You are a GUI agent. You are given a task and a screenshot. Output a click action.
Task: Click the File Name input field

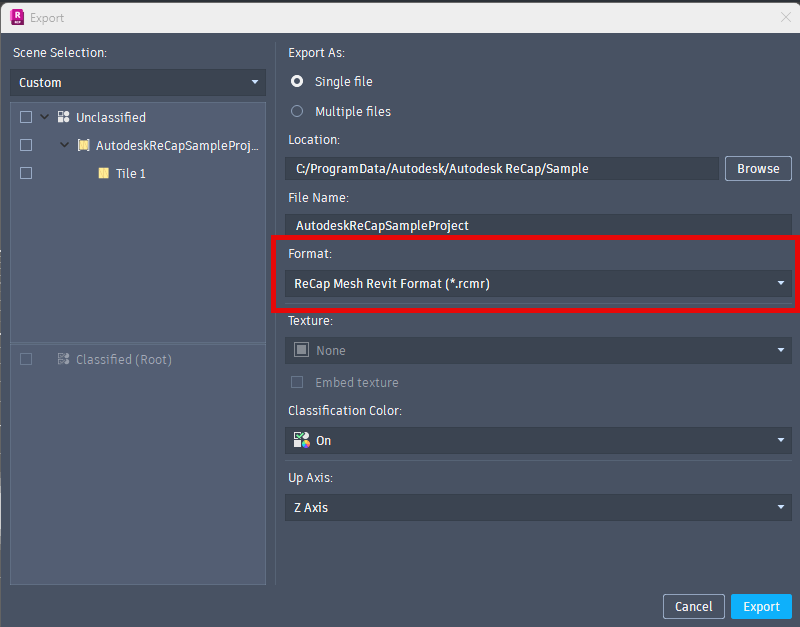(x=538, y=225)
